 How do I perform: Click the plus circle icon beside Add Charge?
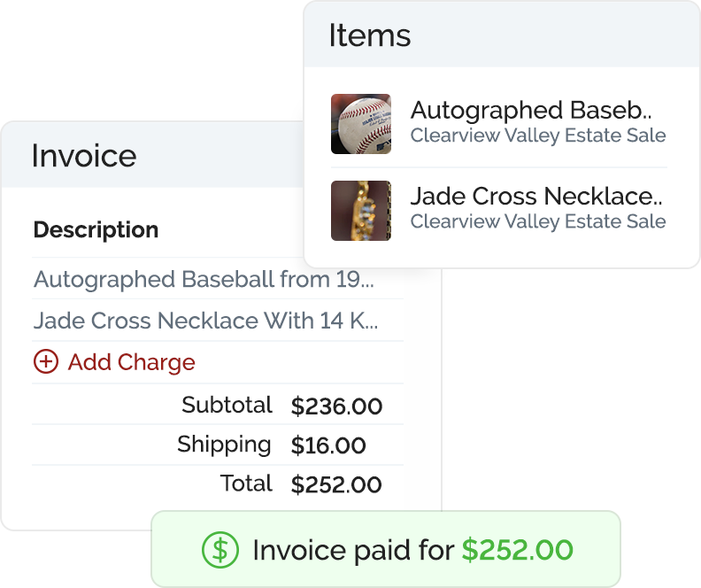point(46,361)
